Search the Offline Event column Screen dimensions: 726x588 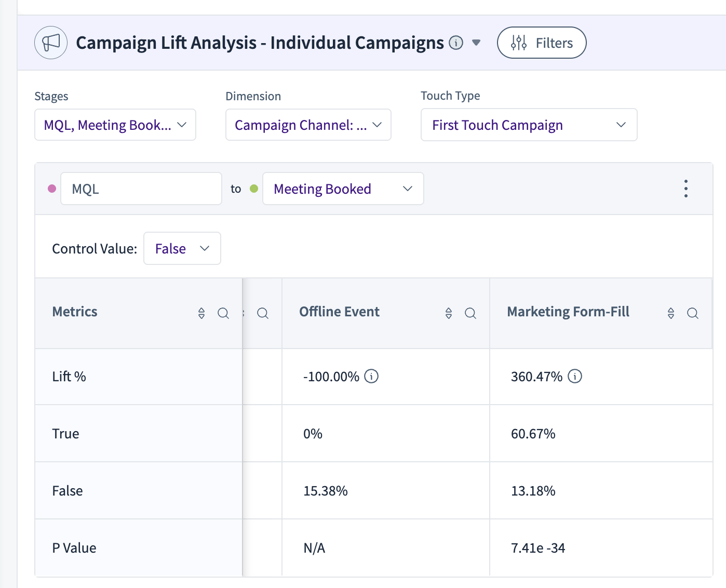(470, 313)
